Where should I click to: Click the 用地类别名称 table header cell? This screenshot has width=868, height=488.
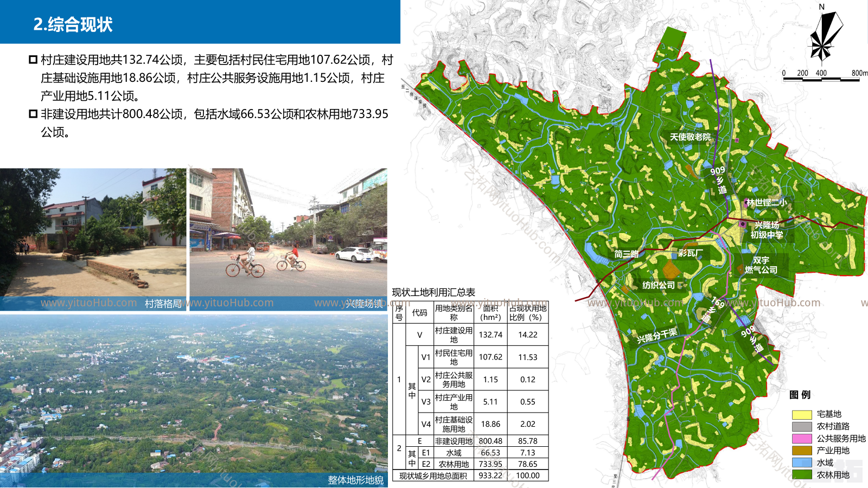coord(454,313)
